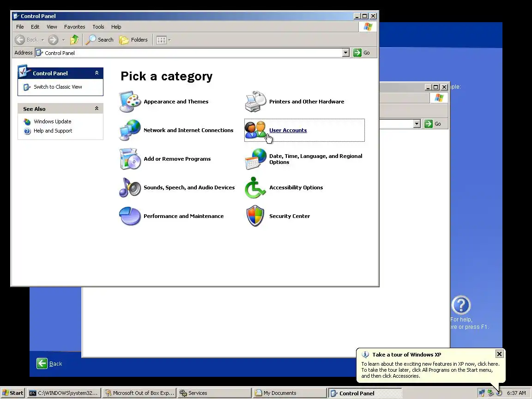Open the Help menu
Viewport: 532px width, 399px height.
(x=116, y=27)
